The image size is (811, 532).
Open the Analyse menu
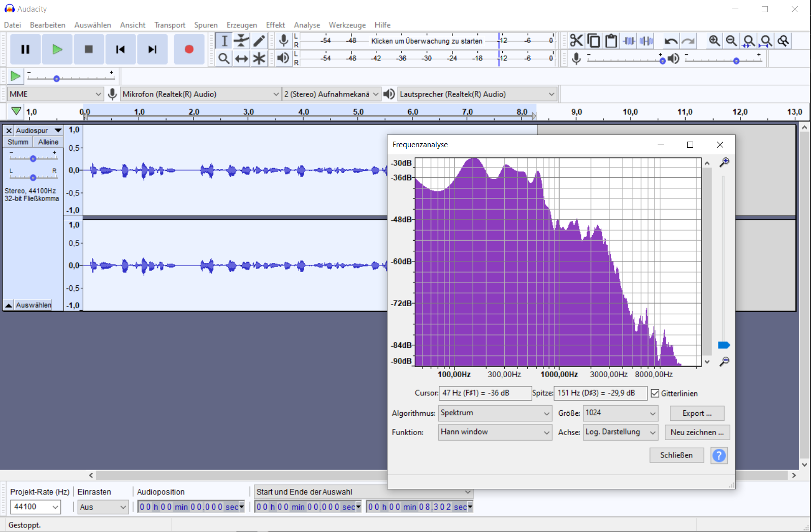[x=307, y=25]
